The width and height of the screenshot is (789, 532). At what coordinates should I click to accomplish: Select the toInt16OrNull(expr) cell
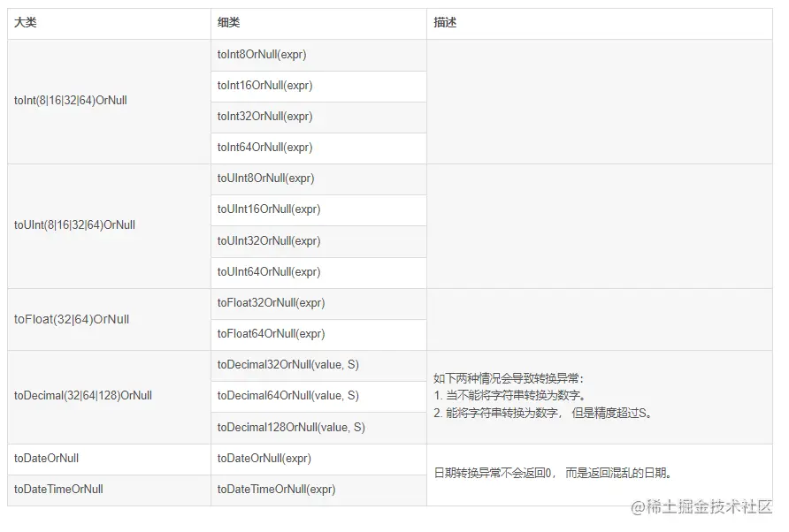pyautogui.click(x=318, y=86)
